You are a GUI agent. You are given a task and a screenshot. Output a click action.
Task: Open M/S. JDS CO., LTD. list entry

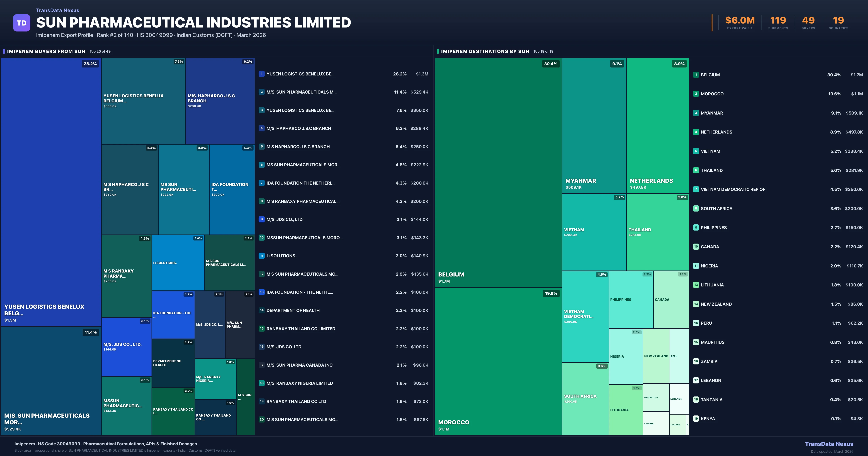pyautogui.click(x=285, y=219)
